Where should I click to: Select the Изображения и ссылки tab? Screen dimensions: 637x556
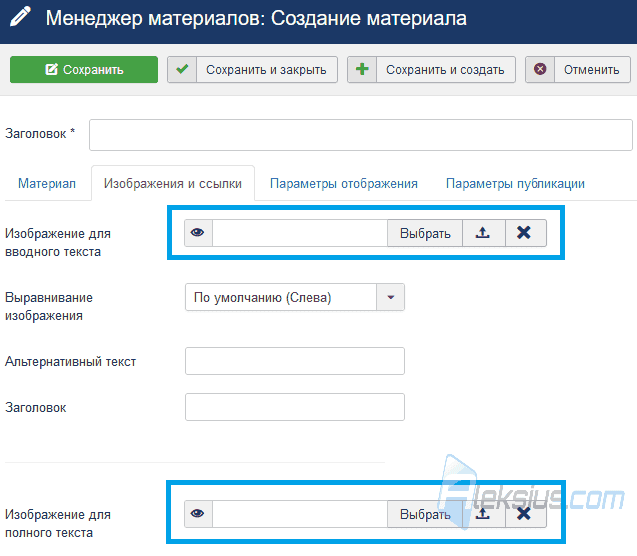(173, 184)
